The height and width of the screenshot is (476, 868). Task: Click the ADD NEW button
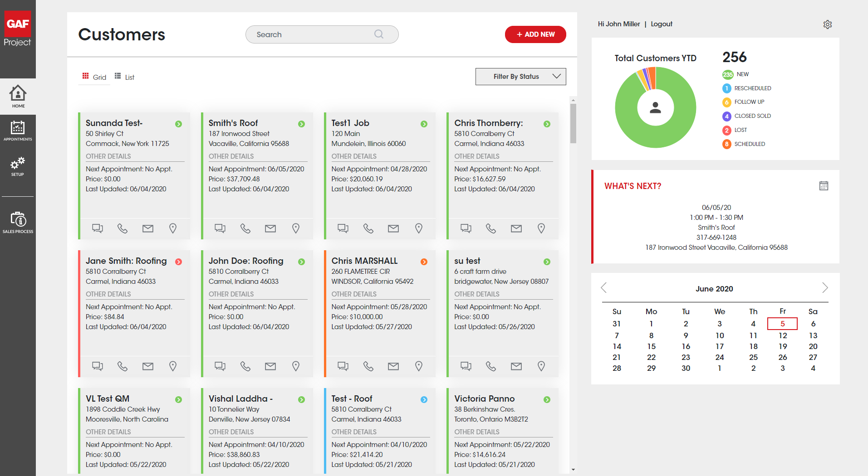[535, 34]
